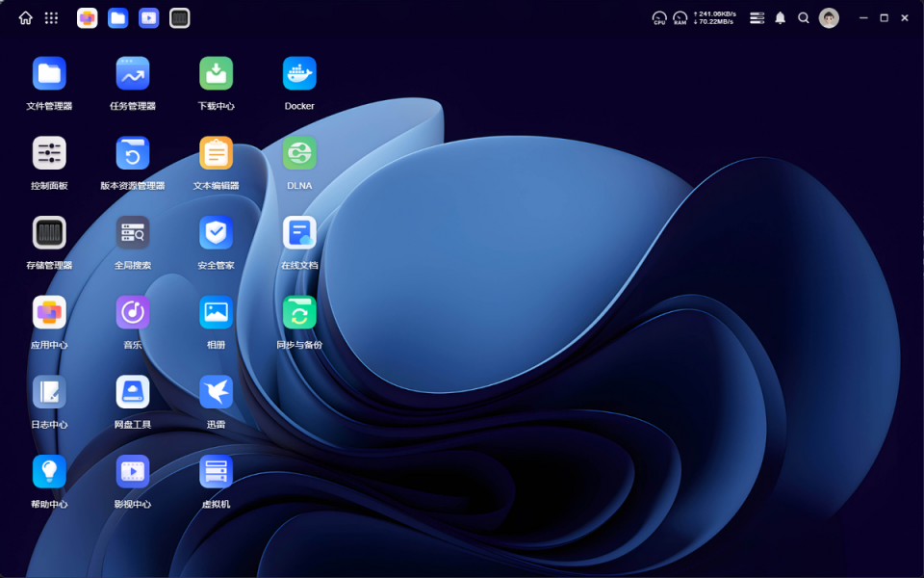Open 任务管理器 task manager icon
924x578 pixels.
pos(133,74)
